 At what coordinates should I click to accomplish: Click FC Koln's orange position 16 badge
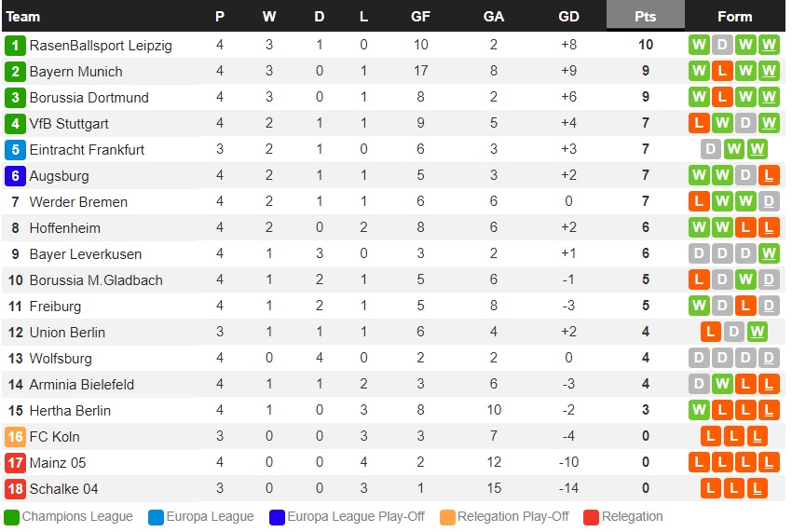pos(15,437)
